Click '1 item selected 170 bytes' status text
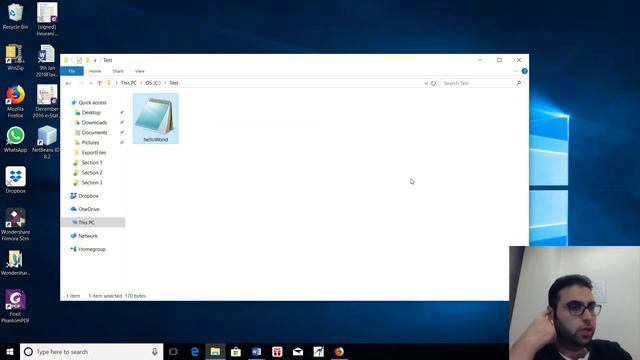 [x=117, y=296]
